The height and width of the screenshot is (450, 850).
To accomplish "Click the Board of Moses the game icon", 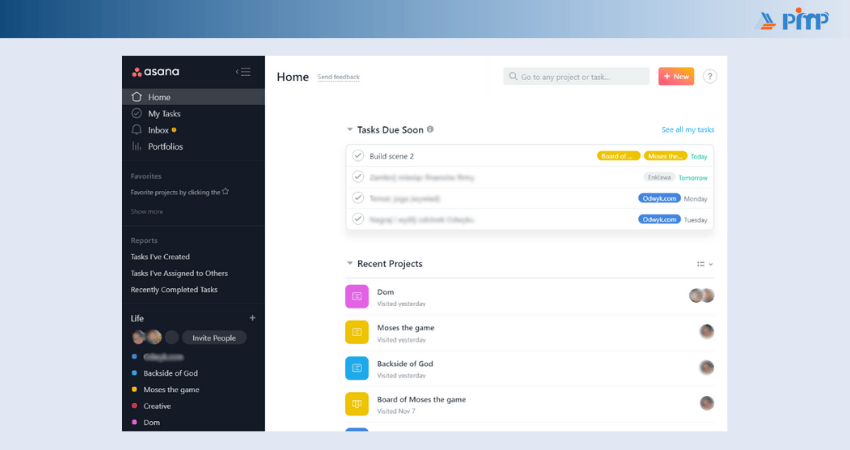I will (x=357, y=404).
